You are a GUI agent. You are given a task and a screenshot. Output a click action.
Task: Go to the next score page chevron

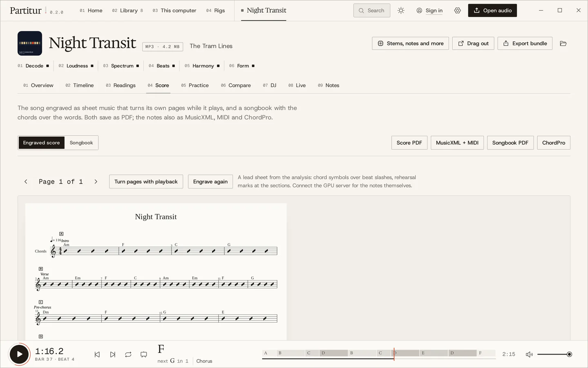coord(96,182)
